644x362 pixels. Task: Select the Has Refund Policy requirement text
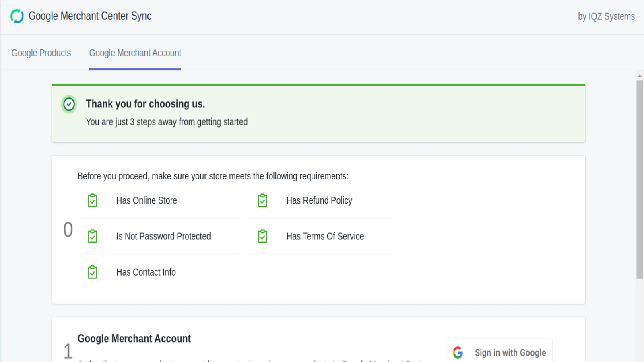tap(319, 200)
